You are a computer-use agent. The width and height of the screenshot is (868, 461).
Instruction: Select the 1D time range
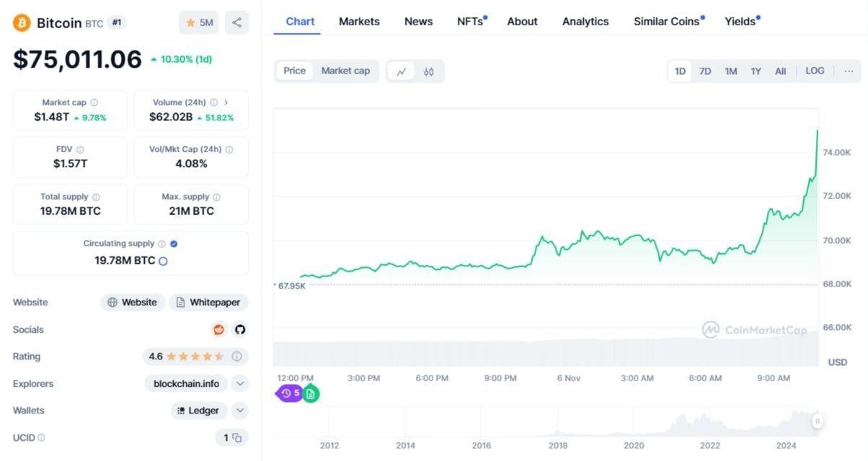(x=680, y=71)
